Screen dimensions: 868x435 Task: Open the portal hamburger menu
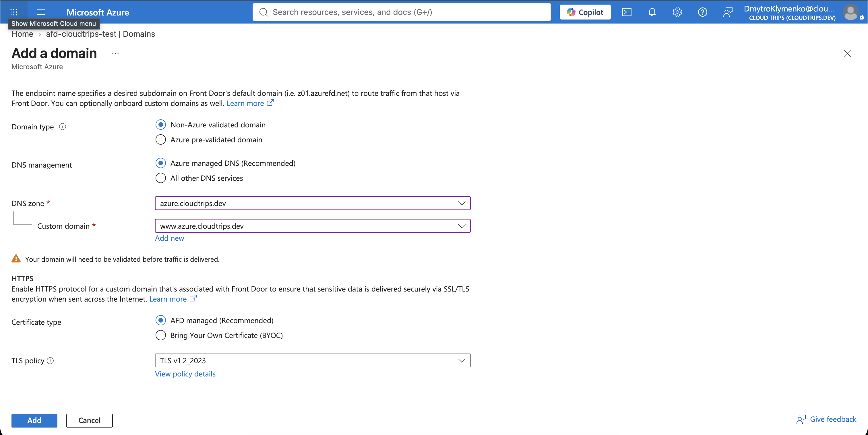pos(41,12)
